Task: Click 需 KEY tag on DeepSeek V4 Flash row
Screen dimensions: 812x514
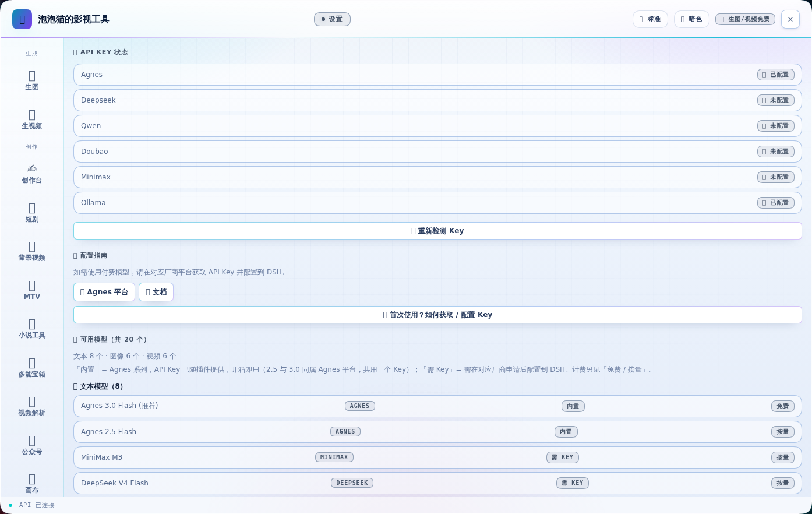Action: pyautogui.click(x=573, y=483)
